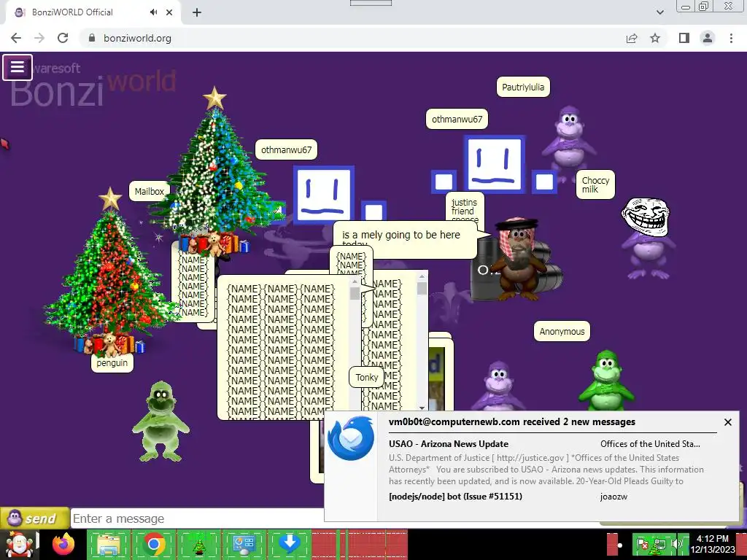Image resolution: width=747 pixels, height=560 pixels.
Task: Open Chrome side panel
Action: click(684, 38)
